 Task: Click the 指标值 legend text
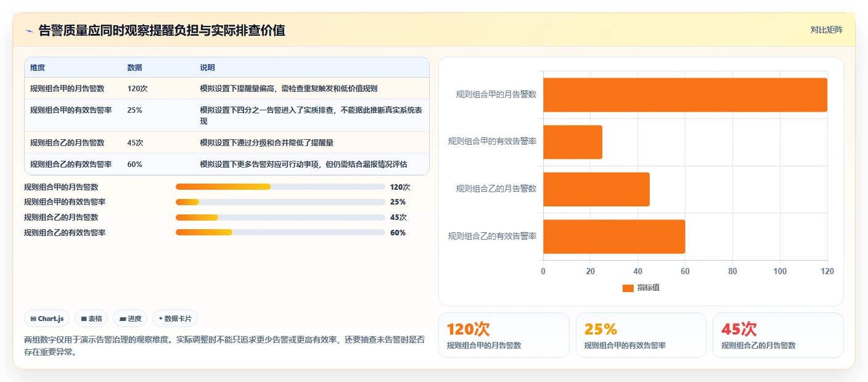point(649,288)
